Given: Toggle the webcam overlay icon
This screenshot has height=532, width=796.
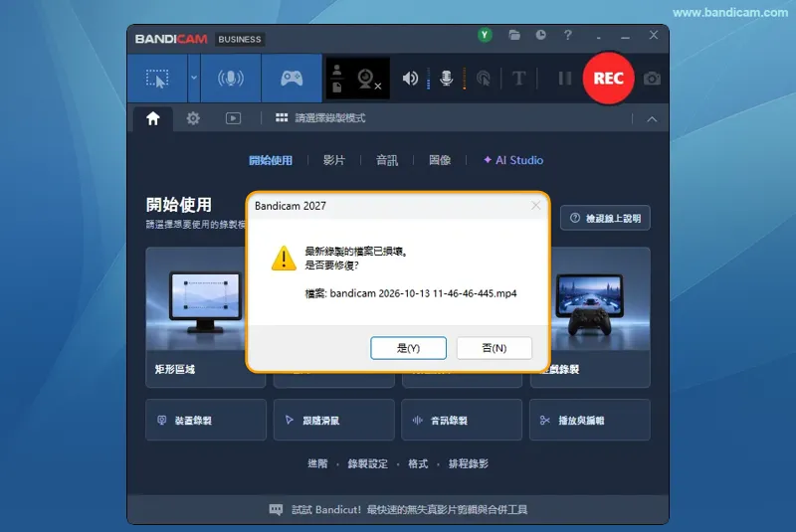Looking at the screenshot, I should [x=368, y=80].
